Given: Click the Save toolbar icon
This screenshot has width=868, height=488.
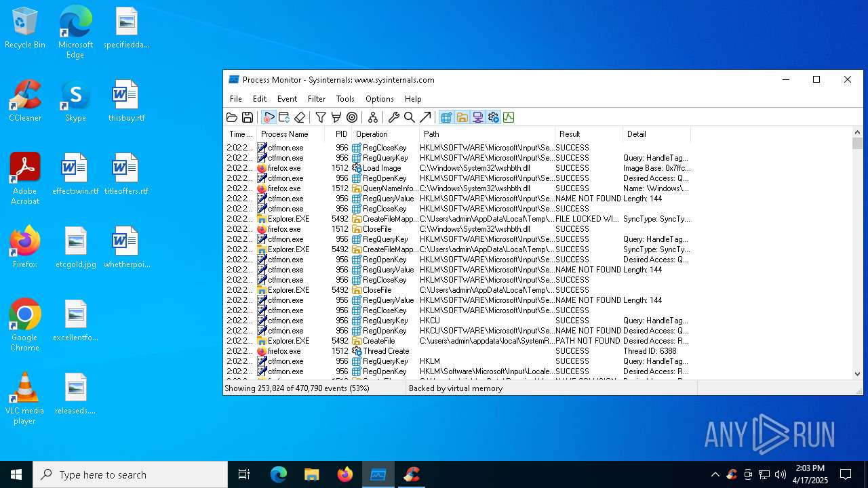Looking at the screenshot, I should tap(248, 117).
